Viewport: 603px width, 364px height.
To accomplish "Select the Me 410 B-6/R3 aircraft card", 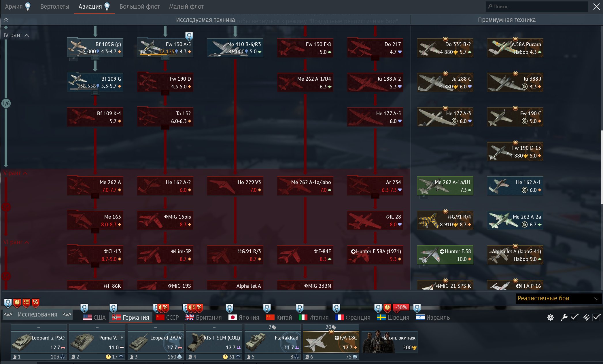I will point(235,48).
